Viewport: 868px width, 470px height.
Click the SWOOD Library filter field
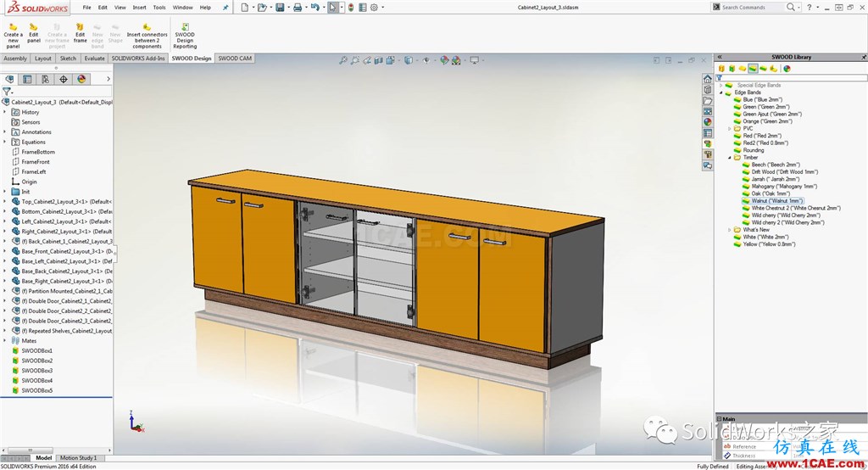793,77
